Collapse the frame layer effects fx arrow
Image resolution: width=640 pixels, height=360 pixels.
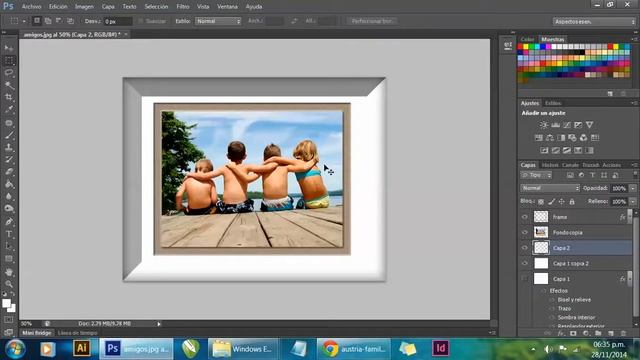[x=630, y=217]
